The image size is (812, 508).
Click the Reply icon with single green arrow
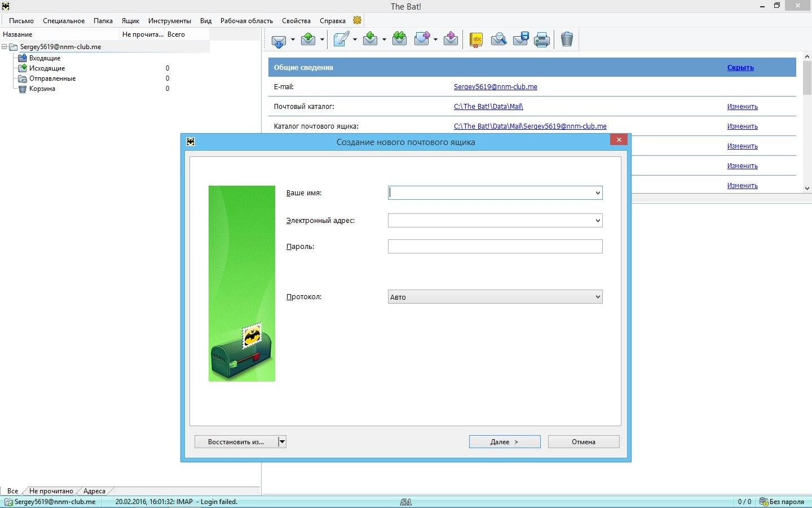tap(370, 39)
